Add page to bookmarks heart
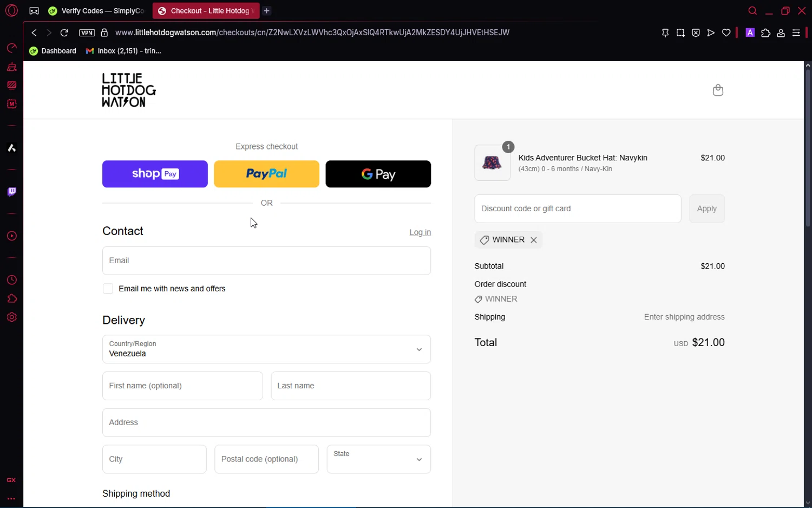 (x=726, y=32)
